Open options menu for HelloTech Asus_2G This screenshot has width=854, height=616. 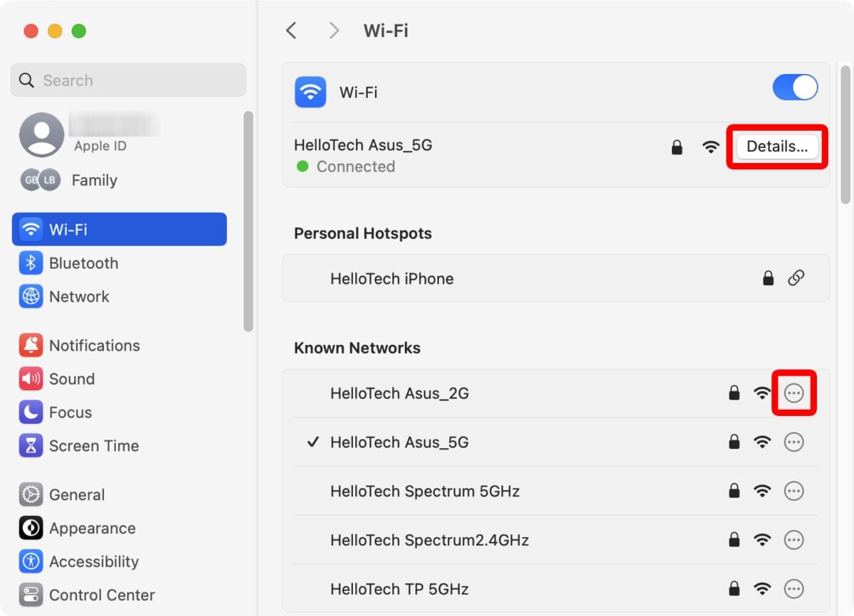click(794, 393)
